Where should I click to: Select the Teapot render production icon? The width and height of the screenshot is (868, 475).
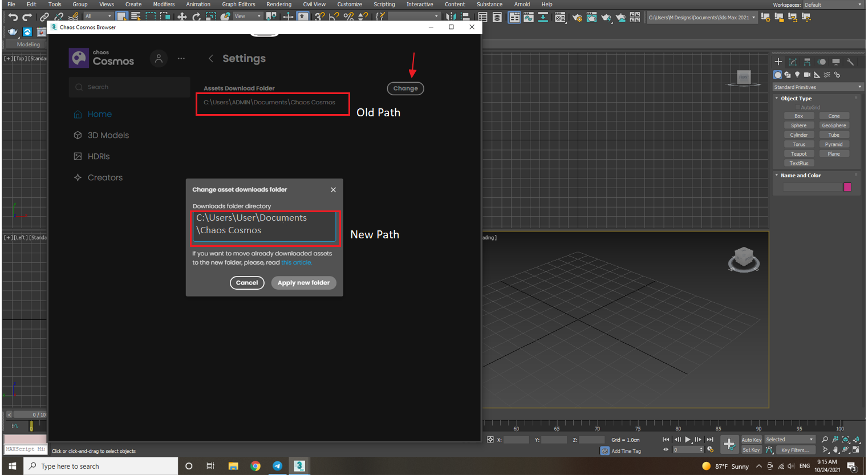pos(606,17)
